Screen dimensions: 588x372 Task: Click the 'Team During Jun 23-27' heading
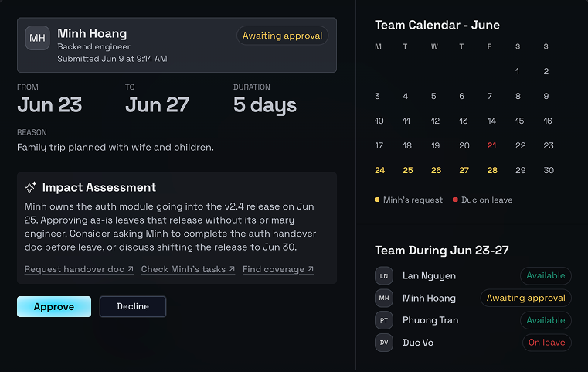point(442,251)
